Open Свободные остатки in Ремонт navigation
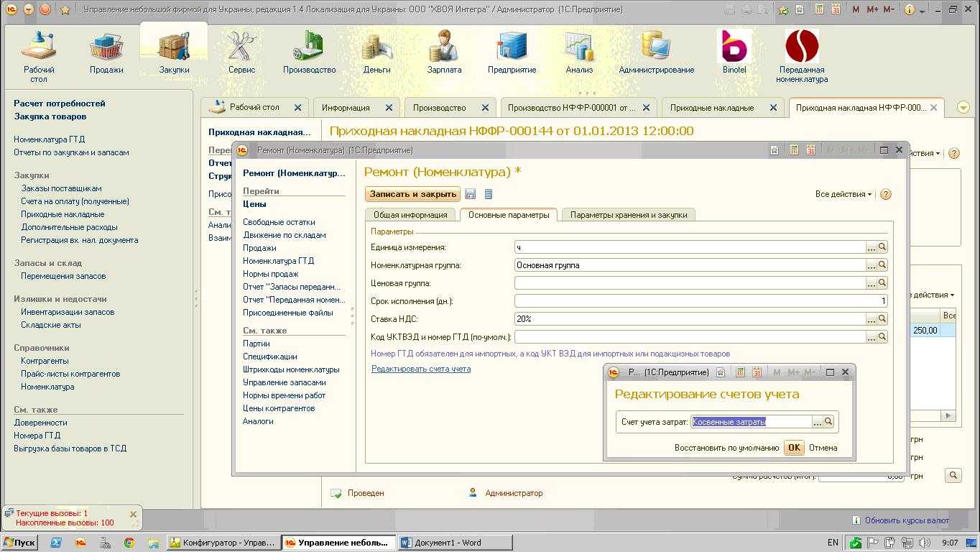 (279, 222)
